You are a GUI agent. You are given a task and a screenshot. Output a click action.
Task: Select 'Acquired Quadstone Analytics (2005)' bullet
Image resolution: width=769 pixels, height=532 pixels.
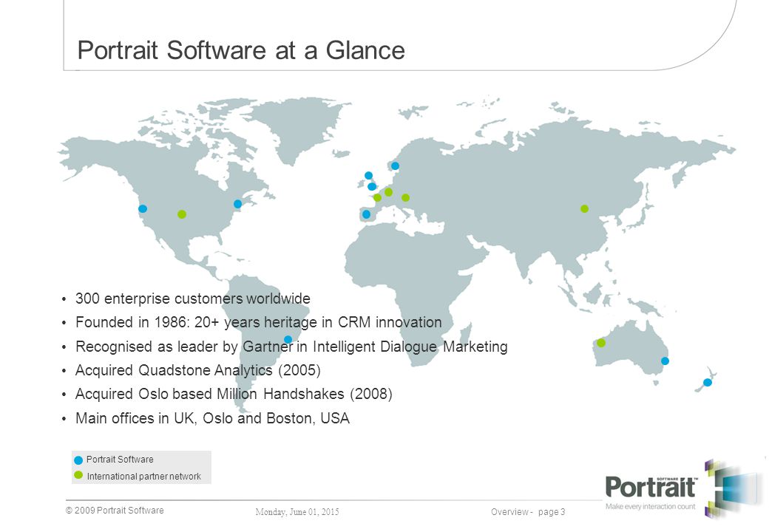coord(197,370)
